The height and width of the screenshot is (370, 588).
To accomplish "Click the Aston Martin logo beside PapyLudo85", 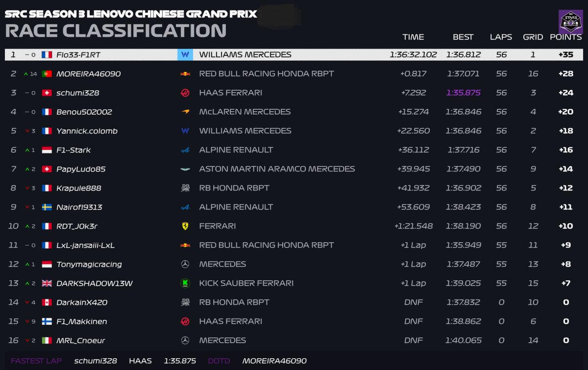I will tap(185, 169).
